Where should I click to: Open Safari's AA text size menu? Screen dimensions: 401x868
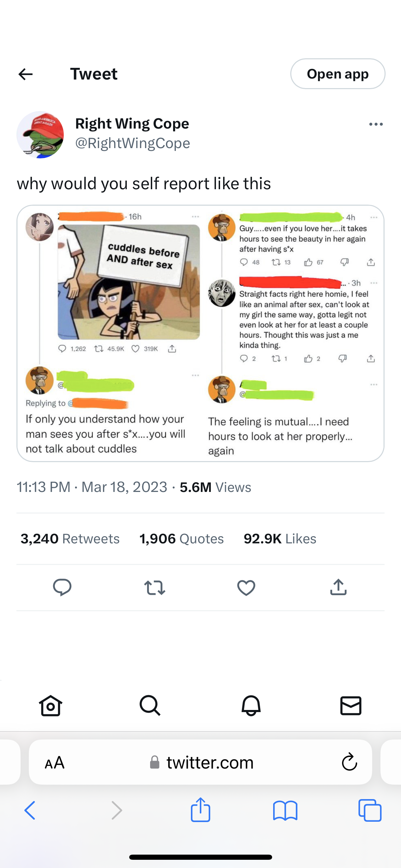click(x=54, y=763)
